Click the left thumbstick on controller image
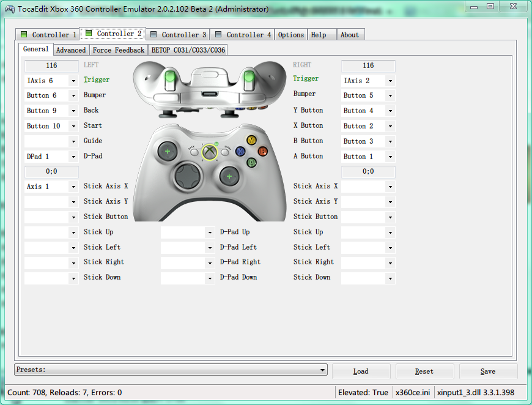532x405 pixels. coord(166,150)
